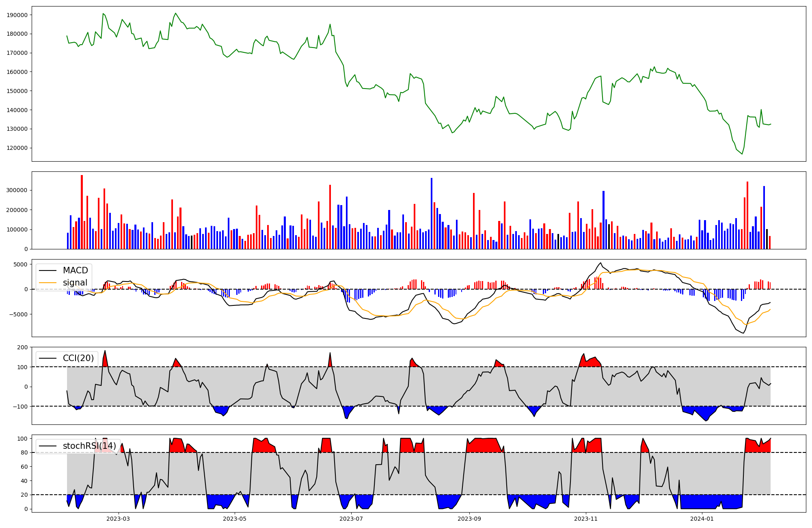812x528 pixels.
Task: Click the 2024-01 date tick label
Action: pyautogui.click(x=702, y=519)
